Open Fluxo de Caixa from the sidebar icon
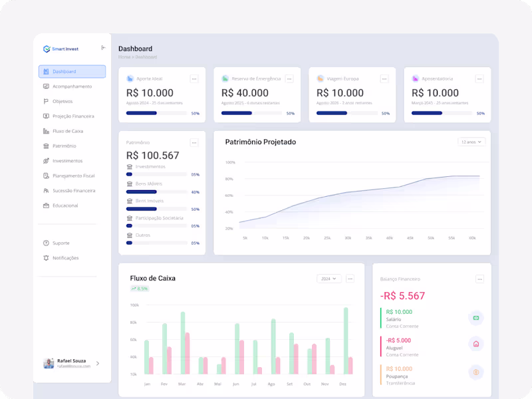Screen dimensions: 532x399 click(x=45, y=131)
